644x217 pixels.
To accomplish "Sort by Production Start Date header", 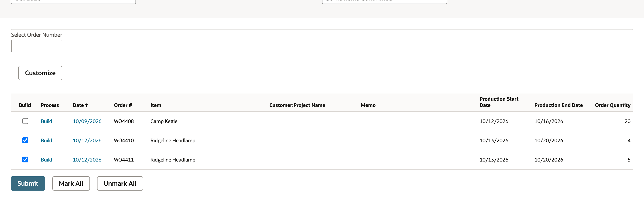I will [499, 102].
